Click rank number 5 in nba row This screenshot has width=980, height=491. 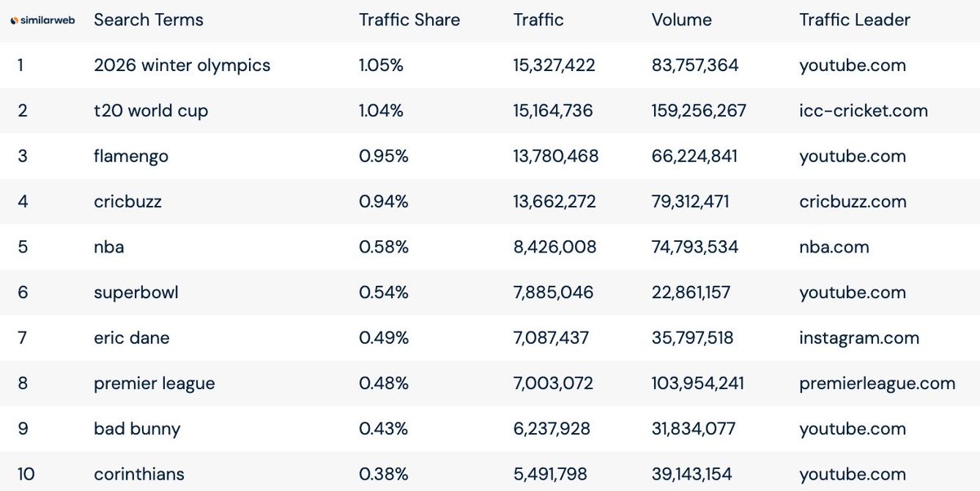(23, 247)
